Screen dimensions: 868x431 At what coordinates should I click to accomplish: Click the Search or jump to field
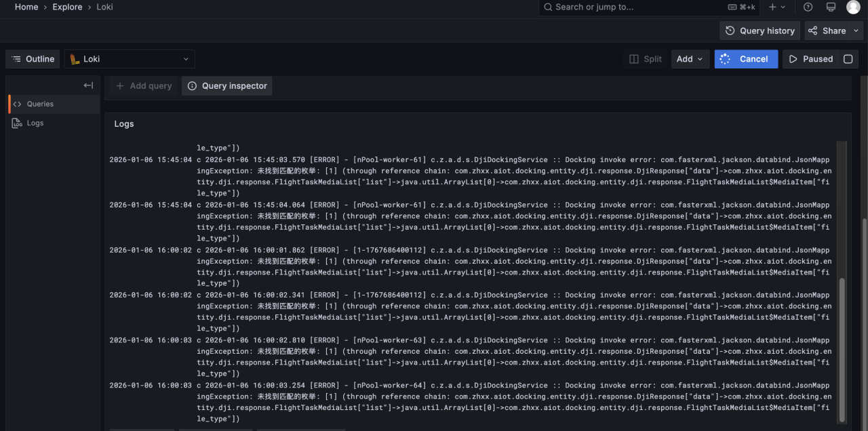[x=631, y=7]
